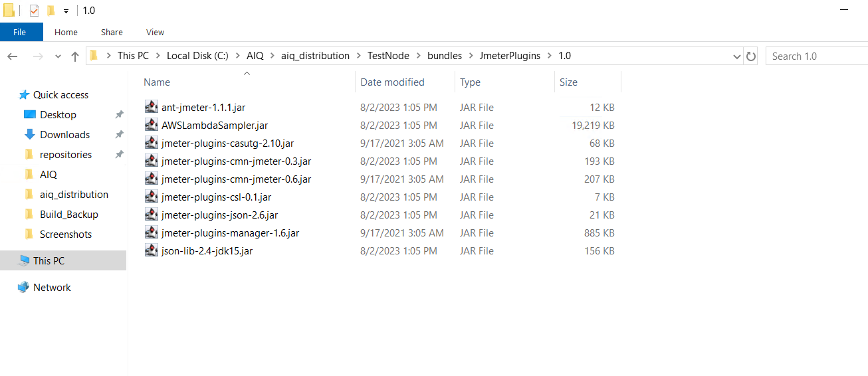Click the Search 1.0 input box
Screen dimensions: 868x376
click(x=817, y=56)
